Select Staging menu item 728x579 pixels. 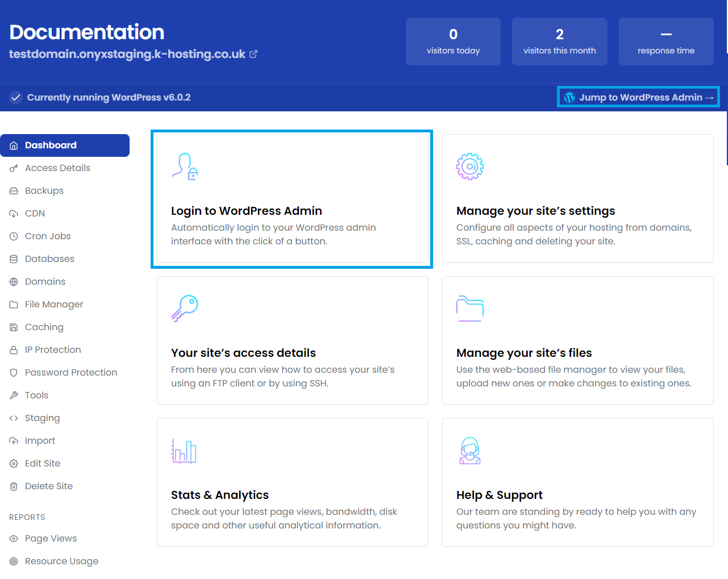point(65,418)
